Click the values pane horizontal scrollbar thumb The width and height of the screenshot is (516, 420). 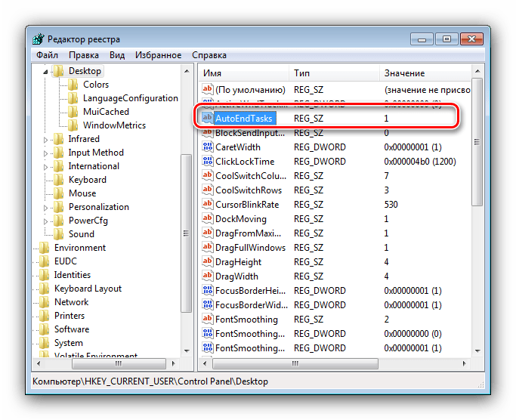tap(295, 363)
